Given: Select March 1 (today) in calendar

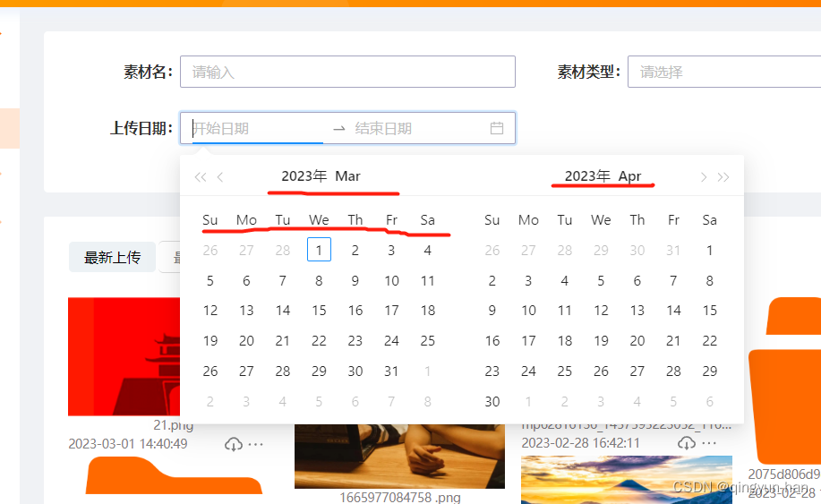Looking at the screenshot, I should coord(319,250).
